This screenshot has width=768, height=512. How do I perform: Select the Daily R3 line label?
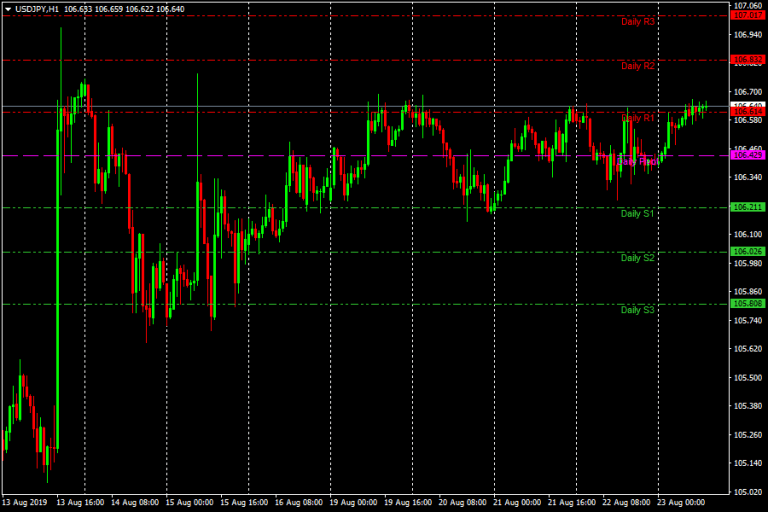(637, 21)
